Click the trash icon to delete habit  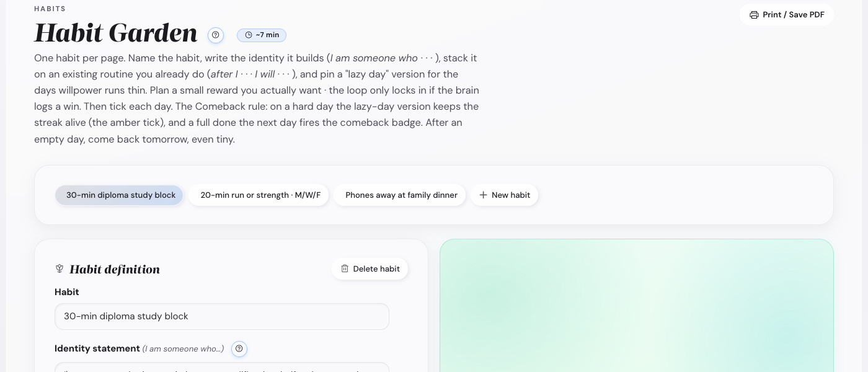[345, 268]
